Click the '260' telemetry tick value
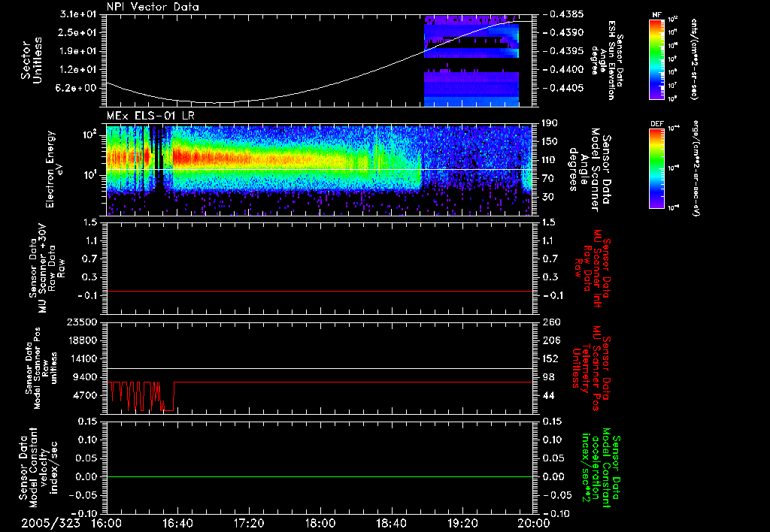Viewport: 770px width, 532px height. point(550,322)
